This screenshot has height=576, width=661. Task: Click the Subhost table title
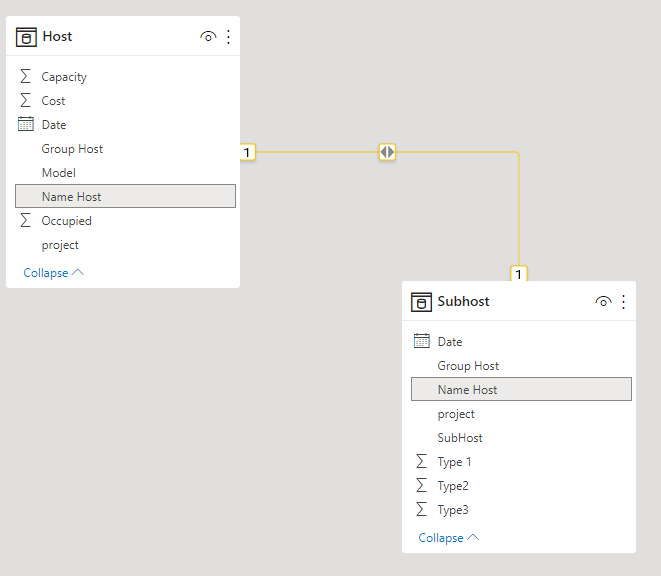coord(463,301)
